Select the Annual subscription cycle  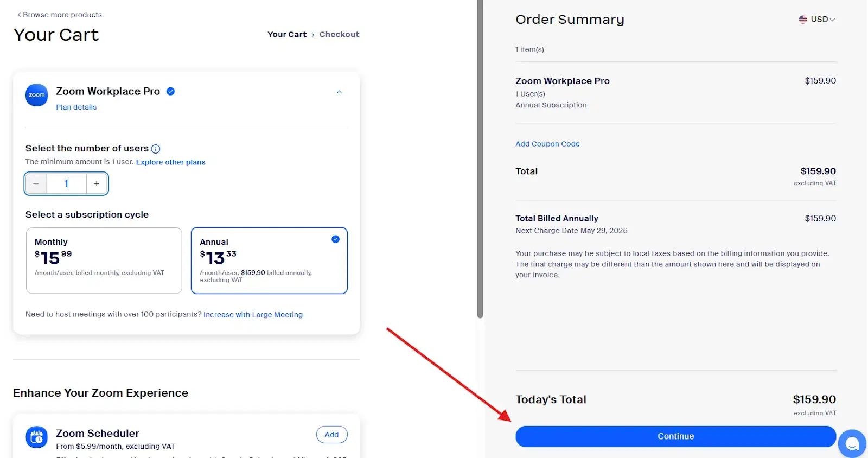pos(269,260)
